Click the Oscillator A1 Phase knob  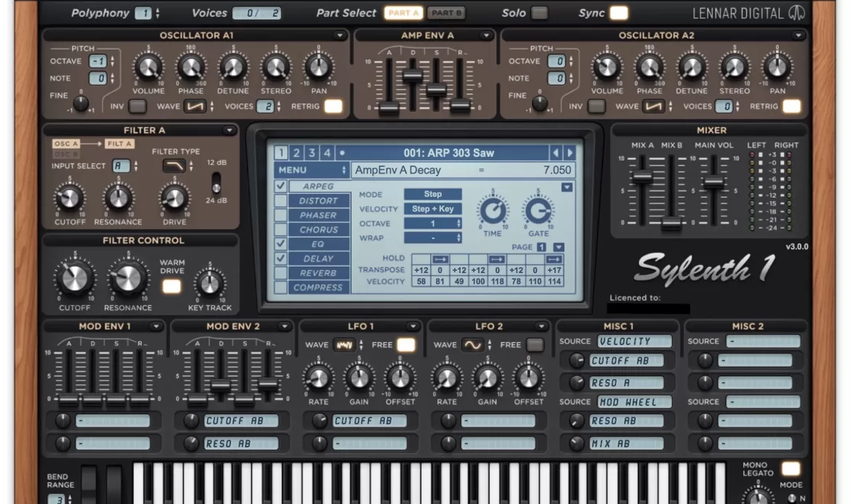(191, 68)
